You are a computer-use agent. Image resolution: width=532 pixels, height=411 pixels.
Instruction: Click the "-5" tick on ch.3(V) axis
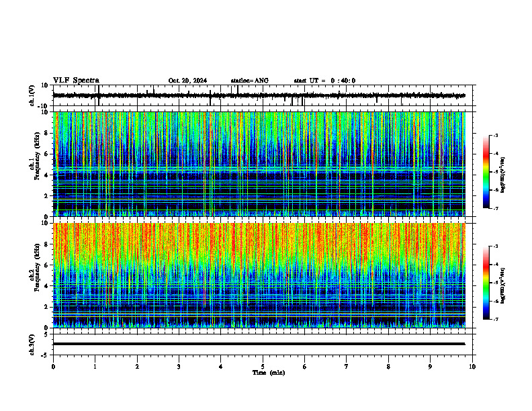click(44, 355)
